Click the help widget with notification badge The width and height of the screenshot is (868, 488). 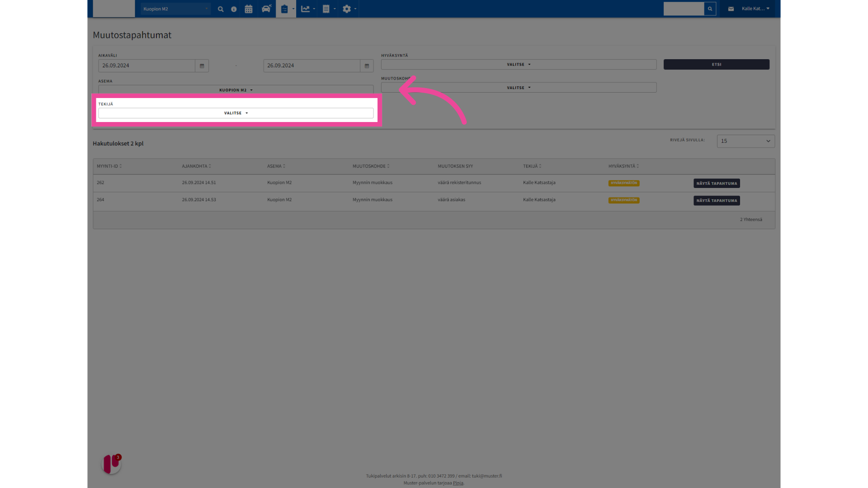[x=111, y=464]
